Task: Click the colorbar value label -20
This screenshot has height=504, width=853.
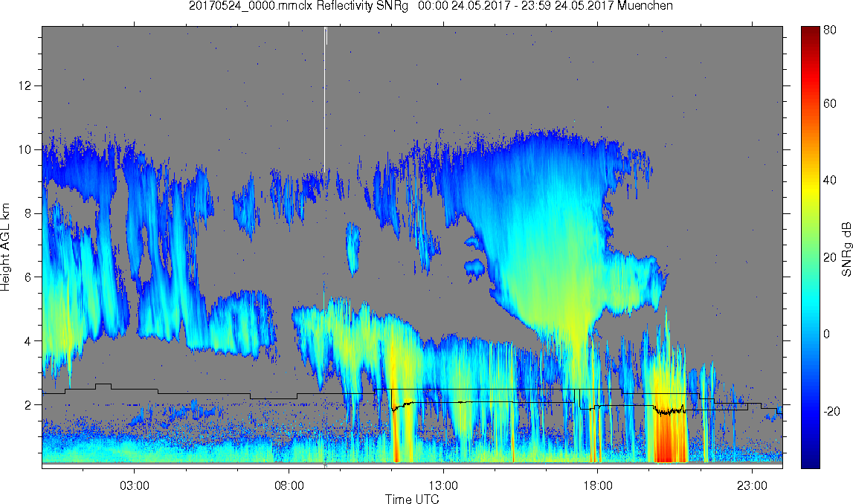Action: point(831,411)
